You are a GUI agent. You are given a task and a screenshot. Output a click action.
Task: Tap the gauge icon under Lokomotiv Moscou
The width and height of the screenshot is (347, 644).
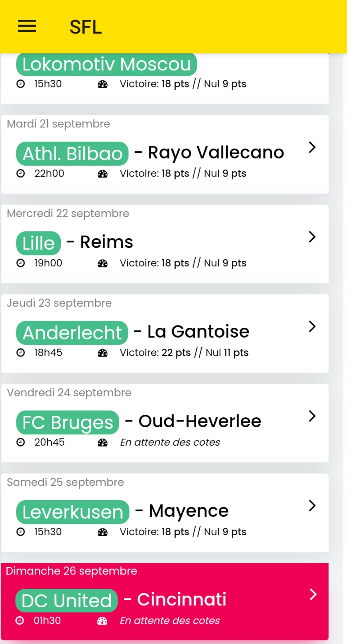click(102, 84)
